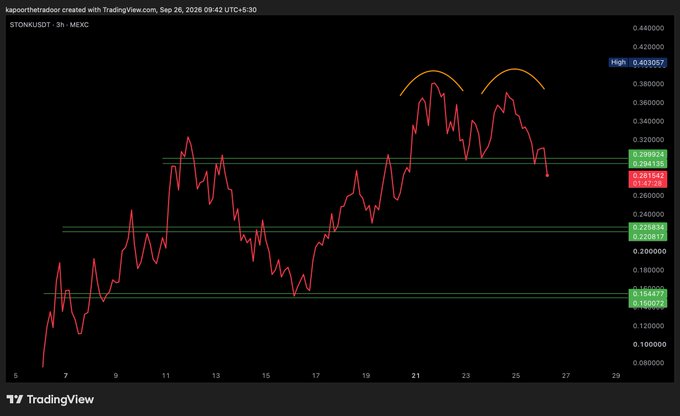Select the 0.299924 green price label
This screenshot has height=416, width=680.
pyautogui.click(x=648, y=154)
